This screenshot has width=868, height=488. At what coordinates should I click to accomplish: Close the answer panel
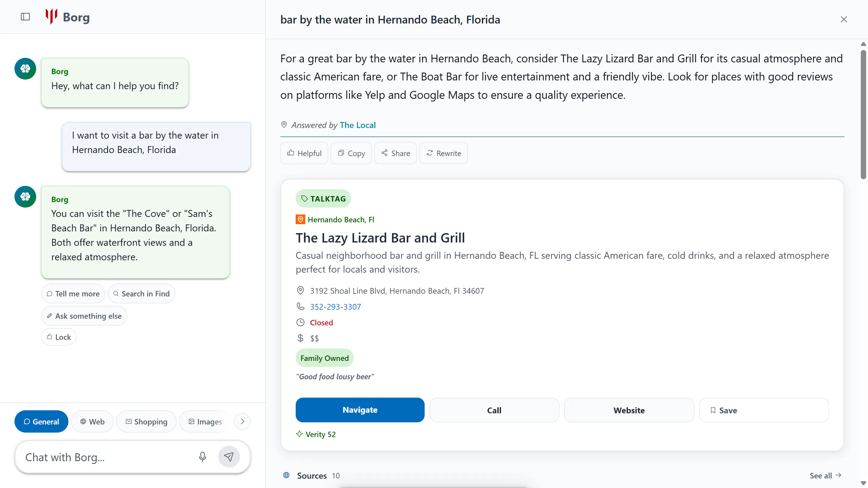pos(843,19)
